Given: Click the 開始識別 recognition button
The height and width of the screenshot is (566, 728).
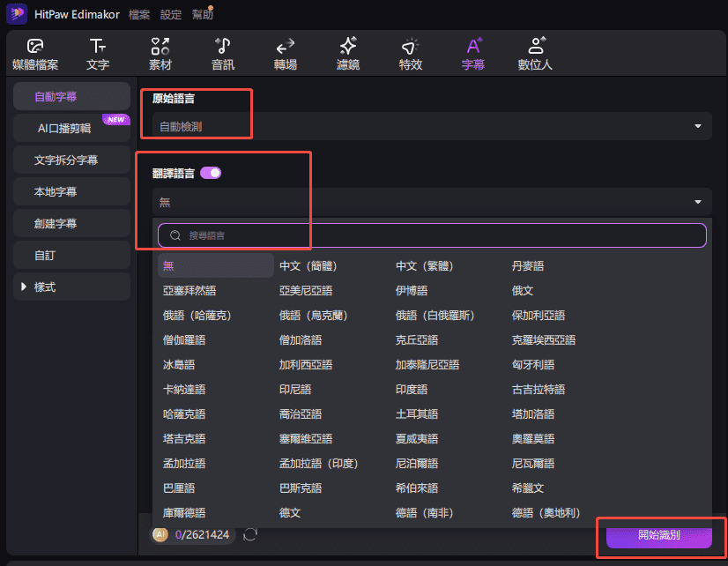Looking at the screenshot, I should tap(660, 537).
